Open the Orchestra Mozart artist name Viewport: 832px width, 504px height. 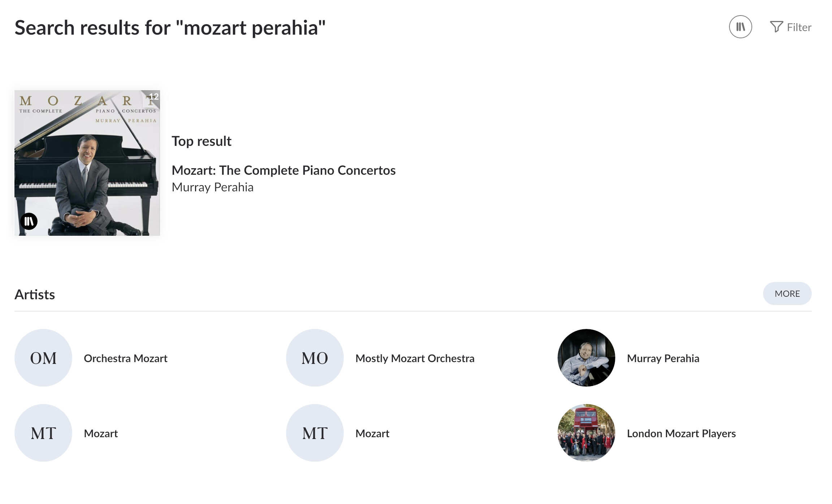(126, 358)
